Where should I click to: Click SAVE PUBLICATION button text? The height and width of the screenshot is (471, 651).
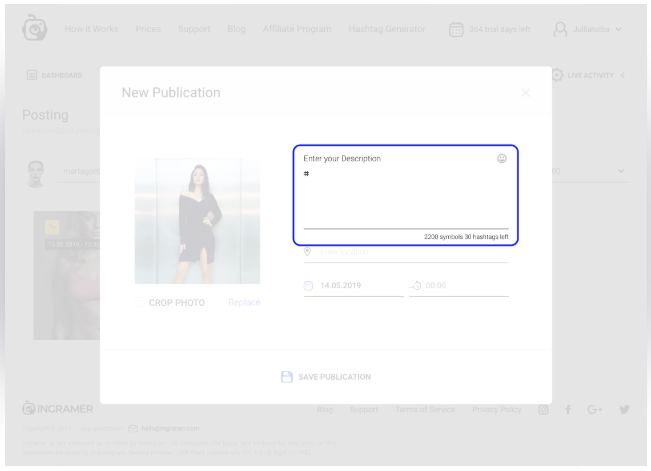coord(335,377)
